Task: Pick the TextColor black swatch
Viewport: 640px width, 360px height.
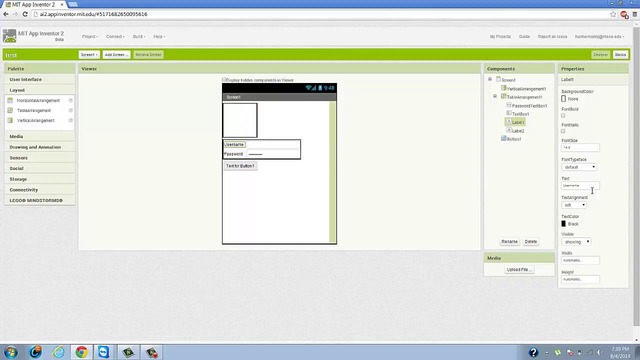Action: coord(563,224)
